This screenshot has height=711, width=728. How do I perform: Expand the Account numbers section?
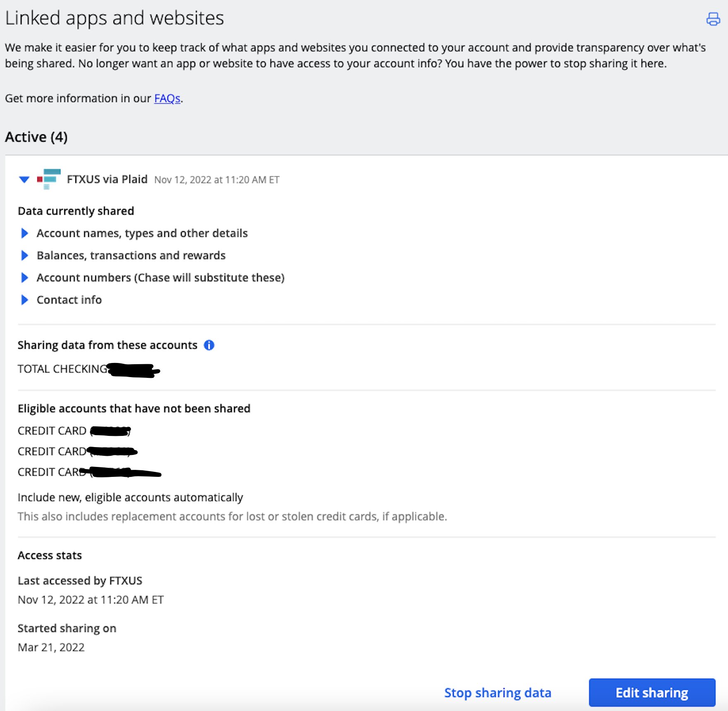point(24,278)
